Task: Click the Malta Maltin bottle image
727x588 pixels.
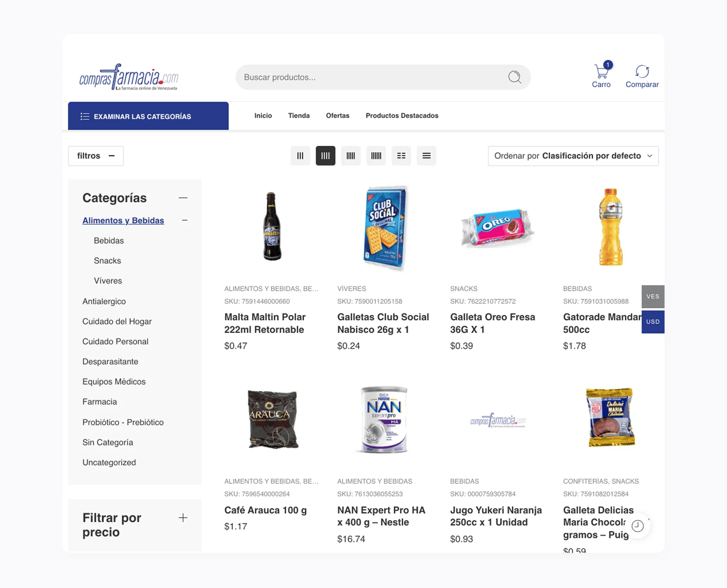Action: pyautogui.click(x=272, y=226)
